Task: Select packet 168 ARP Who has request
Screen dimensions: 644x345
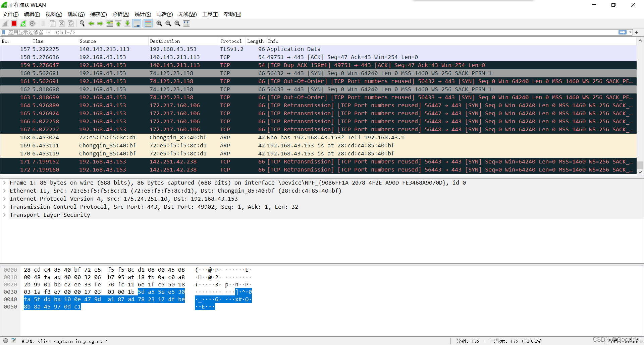Action: [x=318, y=138]
